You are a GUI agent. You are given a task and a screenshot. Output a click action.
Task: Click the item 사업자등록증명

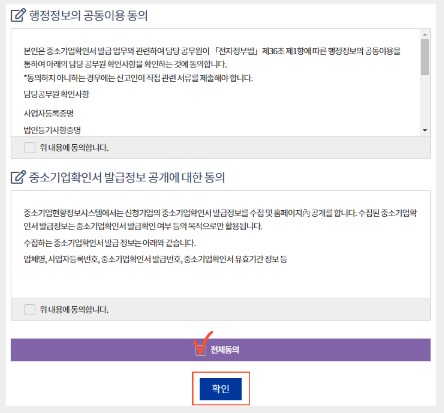48,113
